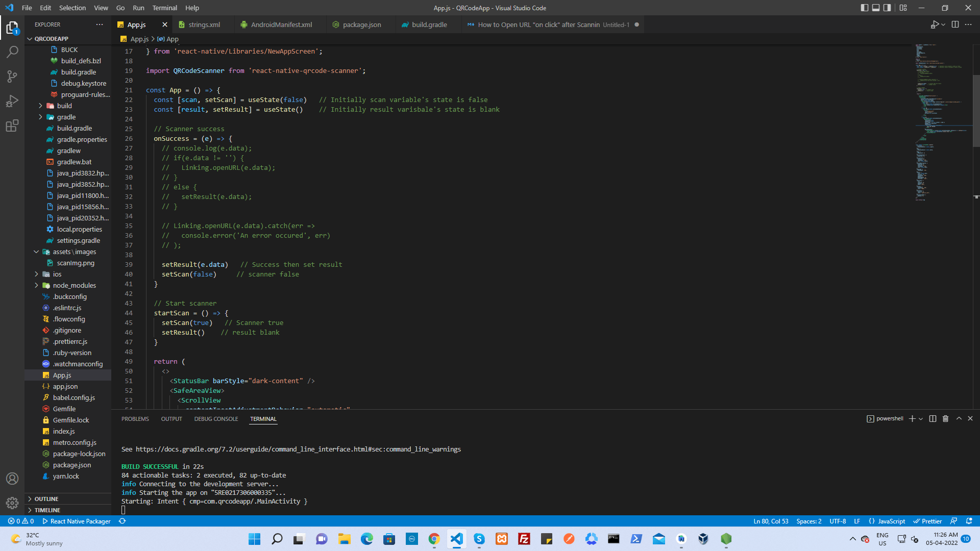Expand the node_modules folder

pos(74,285)
